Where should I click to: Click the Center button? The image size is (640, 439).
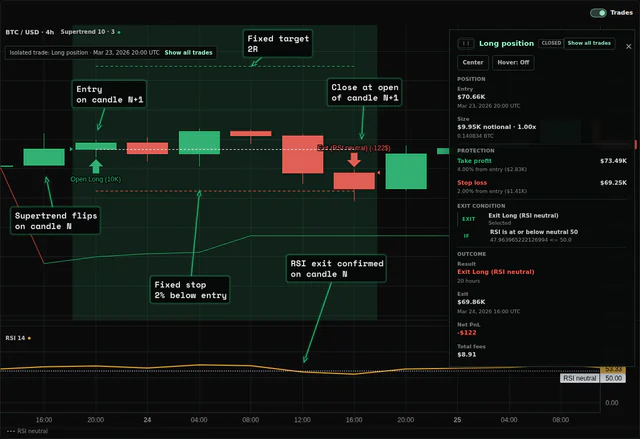(473, 62)
